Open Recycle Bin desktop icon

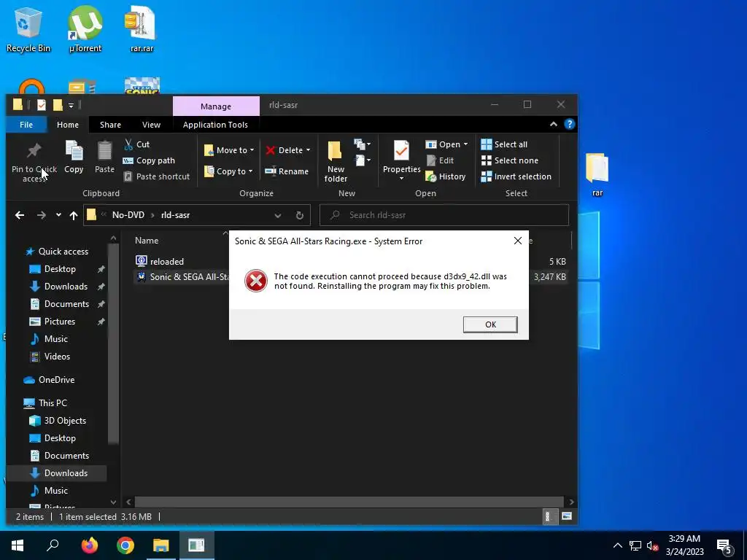(x=28, y=29)
